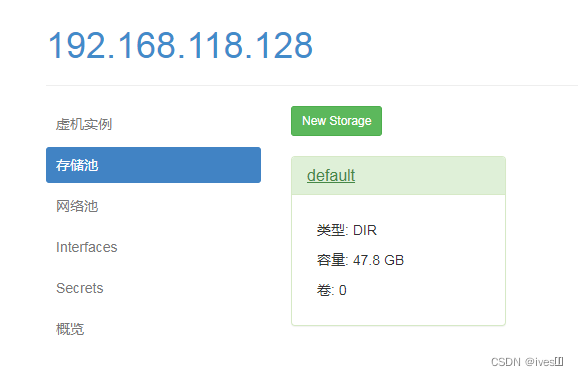
Task: Switch to the 概览 overview page
Action: 70,329
